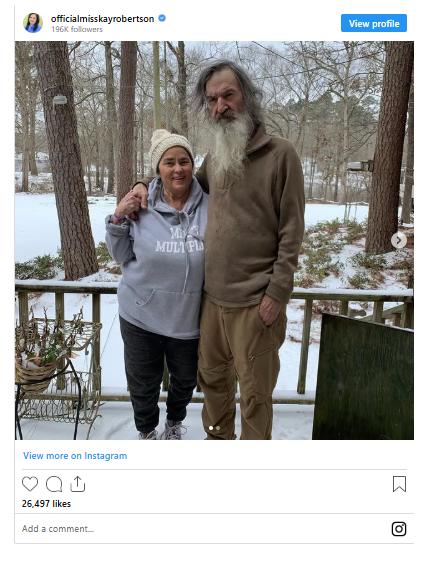Like the post with the heart icon
This screenshot has height=562, width=425.
[x=30, y=484]
